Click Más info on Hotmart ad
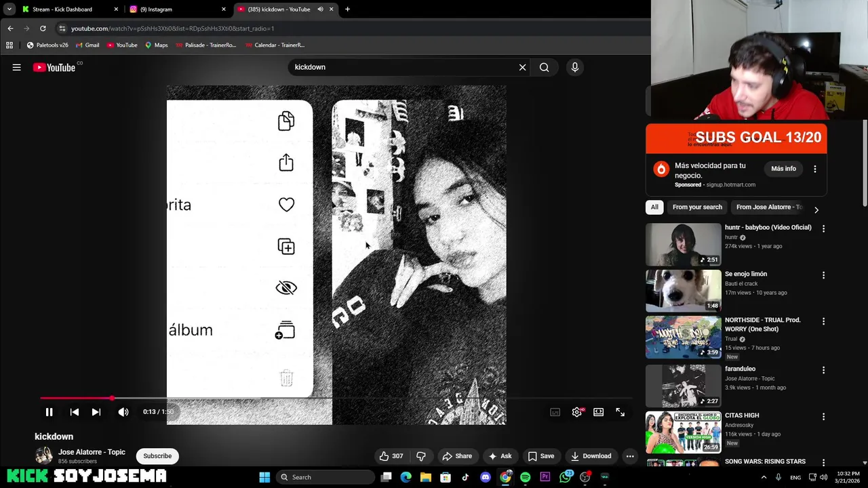The width and height of the screenshot is (868, 488). (783, 169)
